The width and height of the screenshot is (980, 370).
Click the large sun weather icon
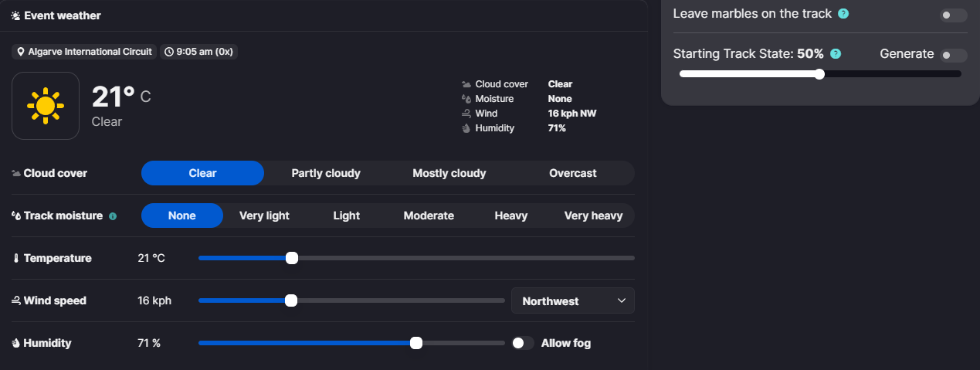coord(46,106)
